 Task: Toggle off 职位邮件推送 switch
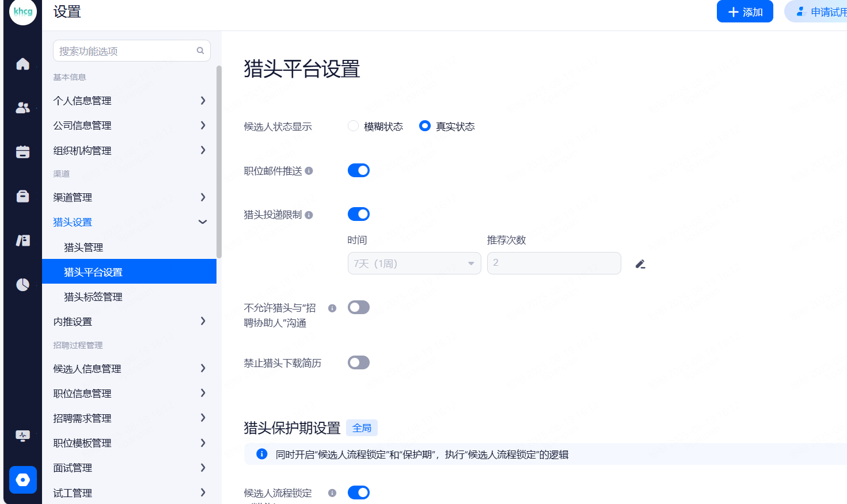358,170
